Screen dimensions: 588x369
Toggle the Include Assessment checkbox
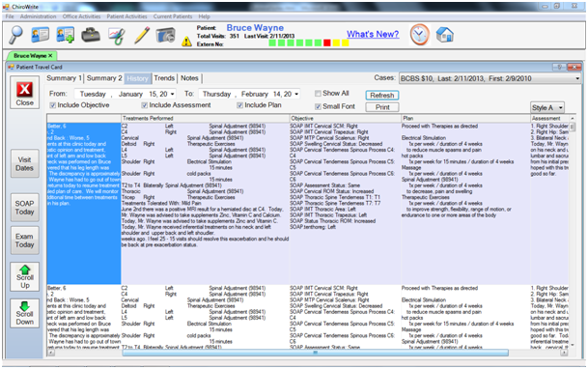[x=145, y=105]
